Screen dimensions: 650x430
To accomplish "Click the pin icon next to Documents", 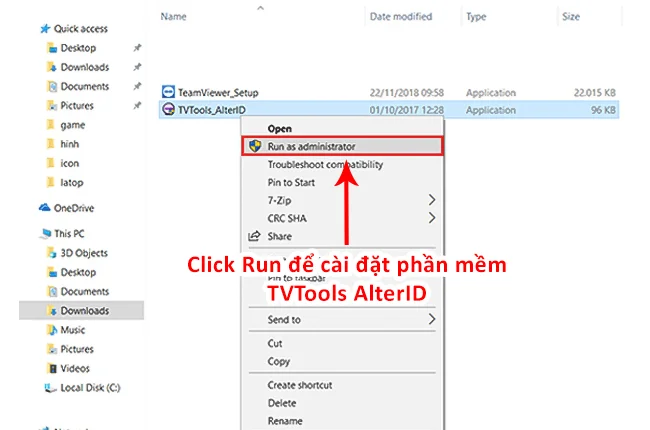I will [x=137, y=86].
